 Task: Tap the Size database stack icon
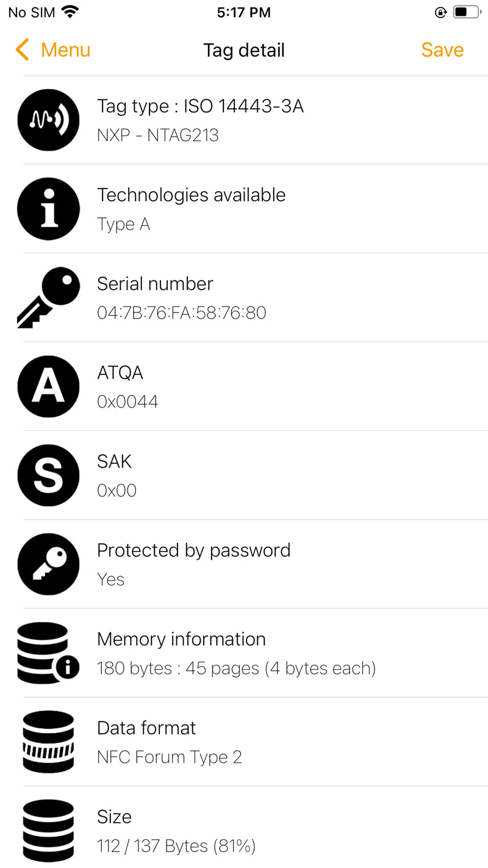[48, 830]
